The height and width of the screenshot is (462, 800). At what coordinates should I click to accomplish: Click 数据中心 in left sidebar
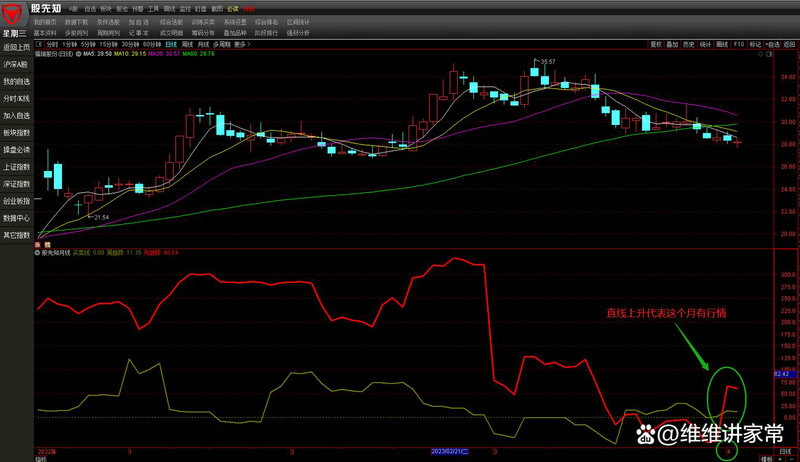pos(16,217)
